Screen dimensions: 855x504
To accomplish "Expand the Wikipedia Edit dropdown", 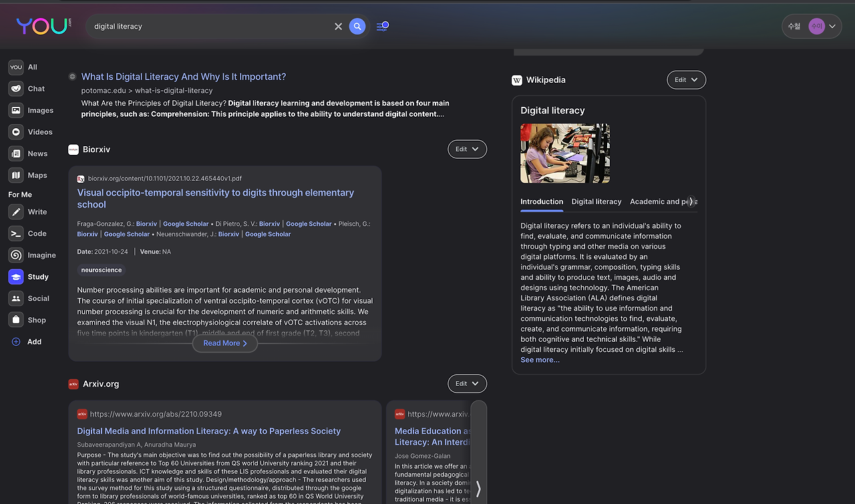I will 686,80.
